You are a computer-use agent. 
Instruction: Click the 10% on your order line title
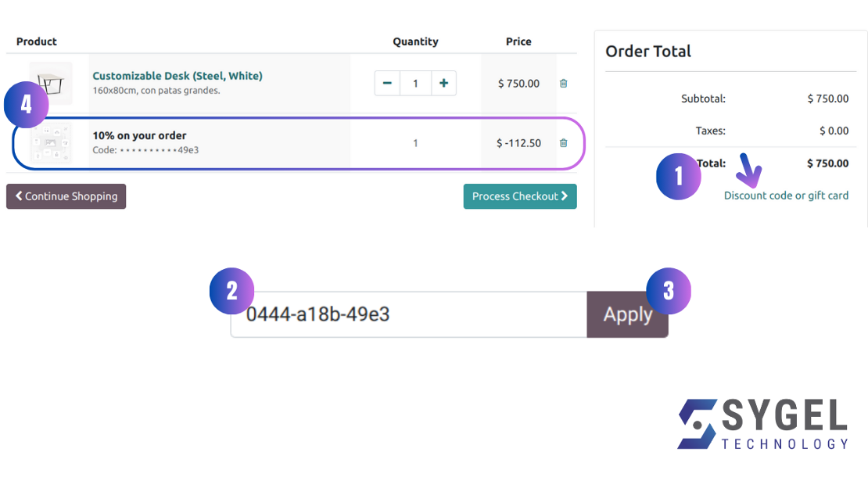[139, 135]
